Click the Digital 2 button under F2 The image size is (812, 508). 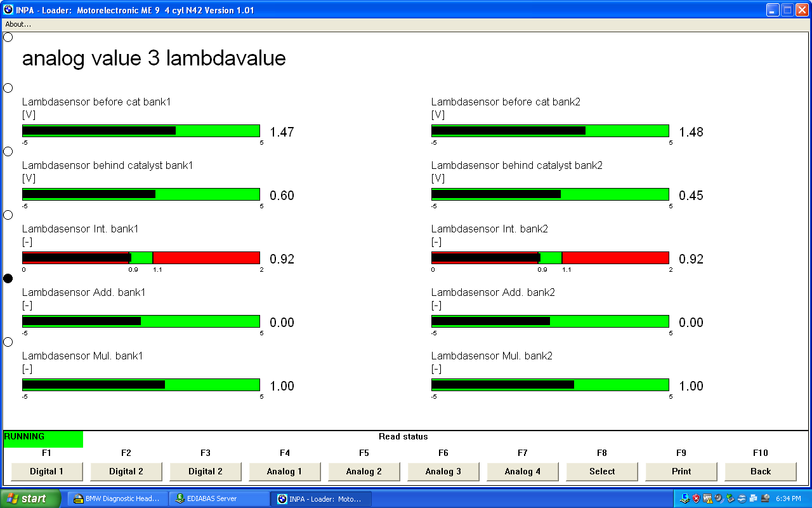point(126,471)
